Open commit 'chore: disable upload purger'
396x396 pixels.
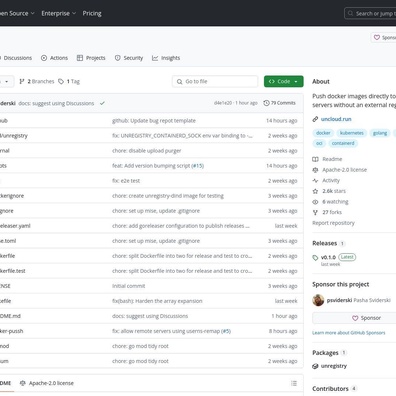pyautogui.click(x=146, y=151)
